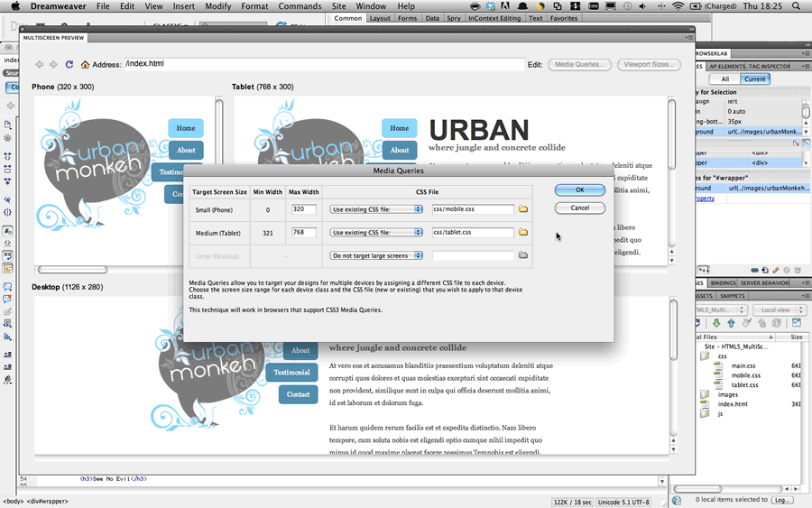Click the Small (Phone) Max Width field
Viewport: 812px width, 508px height.
(x=304, y=209)
